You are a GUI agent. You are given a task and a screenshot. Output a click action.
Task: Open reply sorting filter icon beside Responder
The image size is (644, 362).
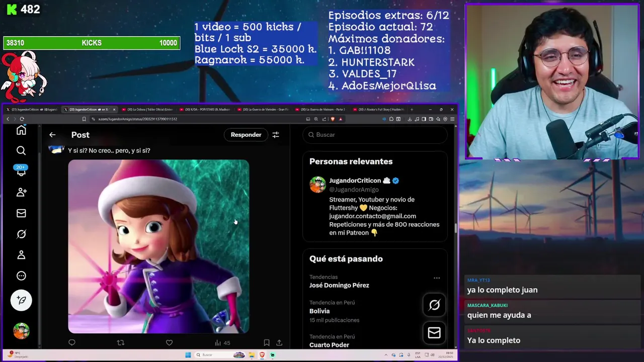[x=276, y=135]
